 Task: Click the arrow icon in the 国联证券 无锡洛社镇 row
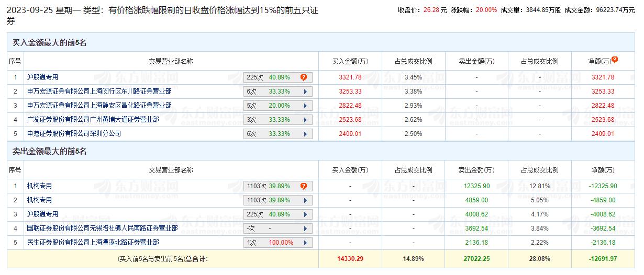click(x=305, y=228)
